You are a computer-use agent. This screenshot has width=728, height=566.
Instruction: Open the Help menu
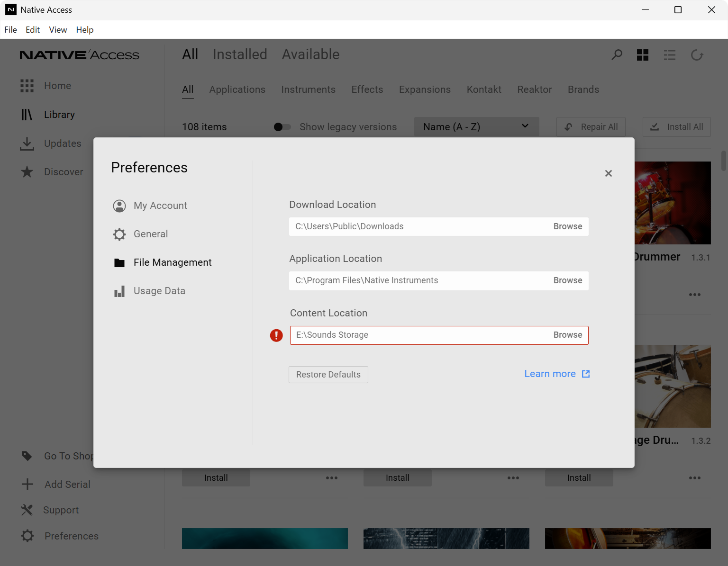(85, 30)
